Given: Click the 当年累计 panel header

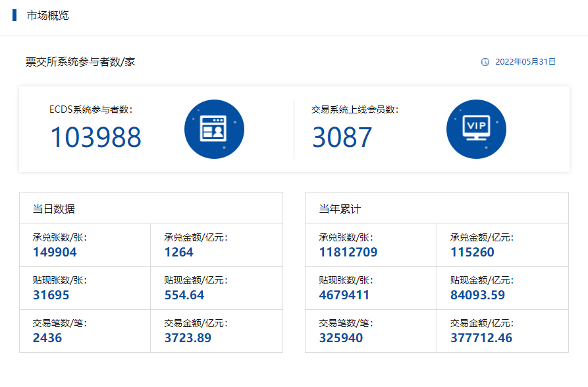Looking at the screenshot, I should [x=340, y=209].
